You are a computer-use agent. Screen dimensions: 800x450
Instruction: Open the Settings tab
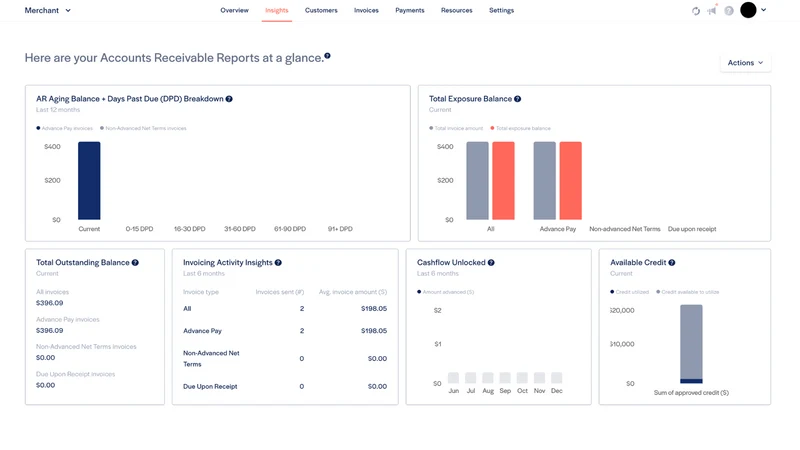pyautogui.click(x=502, y=10)
